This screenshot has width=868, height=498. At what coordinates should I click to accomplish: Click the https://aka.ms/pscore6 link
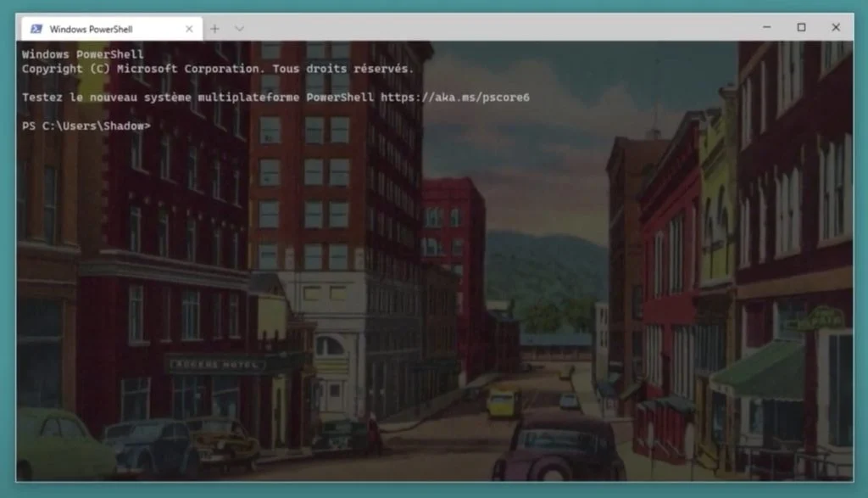coord(454,98)
